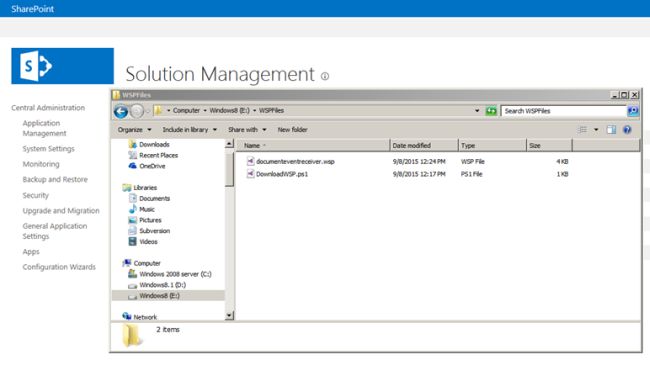Open General Application Settings link
This screenshot has height=365, width=650.
(55, 231)
